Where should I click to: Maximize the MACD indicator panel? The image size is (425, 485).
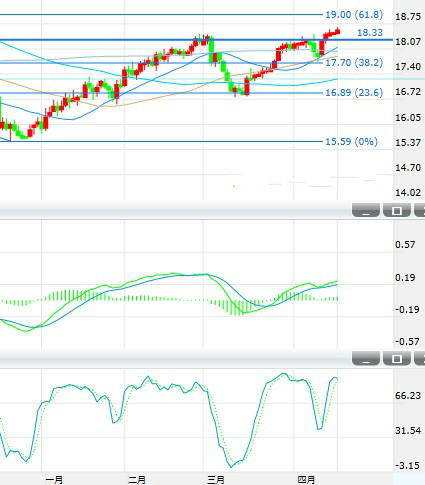(397, 210)
